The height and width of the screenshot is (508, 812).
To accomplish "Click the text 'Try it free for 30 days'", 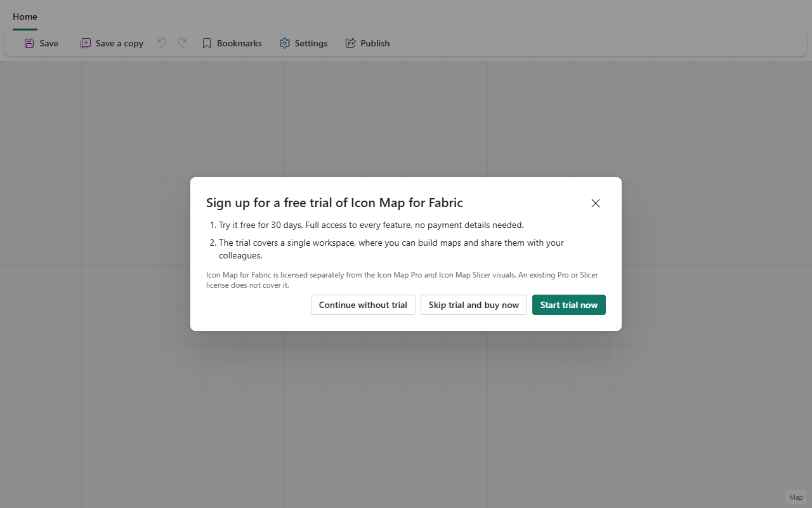I will coord(261,225).
